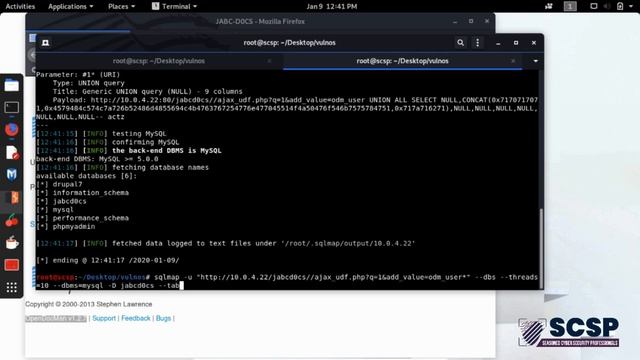
Task: Click the 'performance_schema' database entry
Action: pos(91,218)
